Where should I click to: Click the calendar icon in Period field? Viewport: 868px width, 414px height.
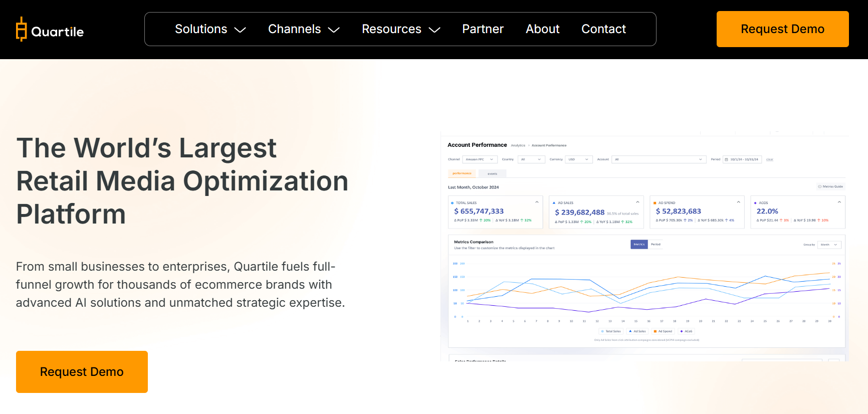(x=727, y=159)
